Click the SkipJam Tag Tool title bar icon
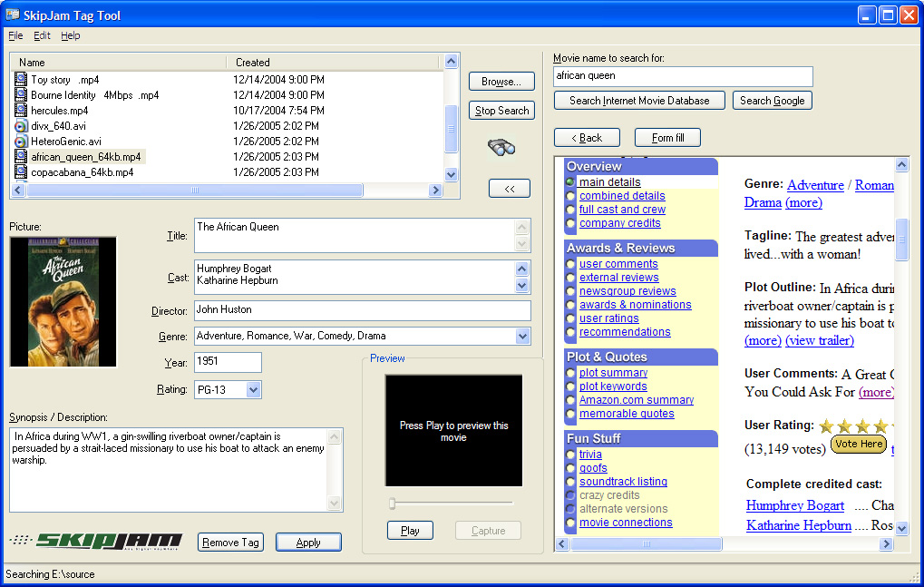924x587 pixels. point(13,15)
